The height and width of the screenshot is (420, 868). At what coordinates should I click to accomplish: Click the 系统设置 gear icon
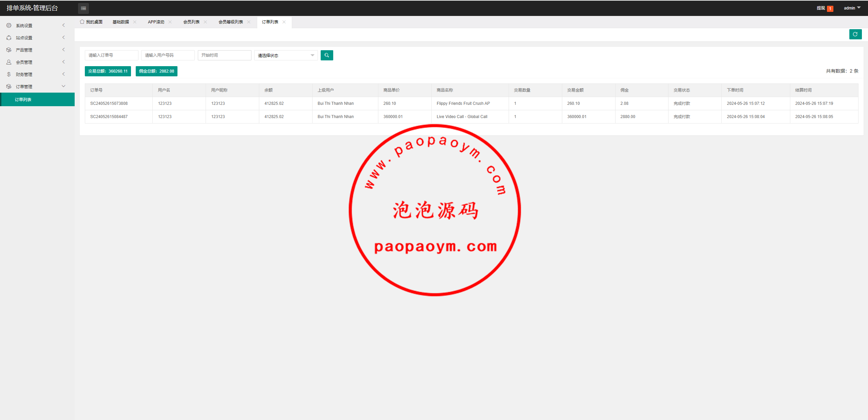9,25
